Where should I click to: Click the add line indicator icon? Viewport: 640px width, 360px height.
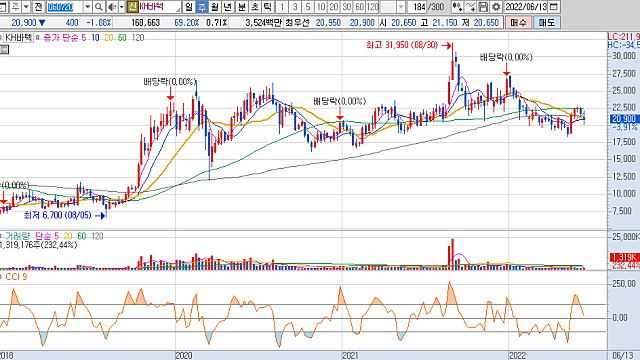[470, 7]
